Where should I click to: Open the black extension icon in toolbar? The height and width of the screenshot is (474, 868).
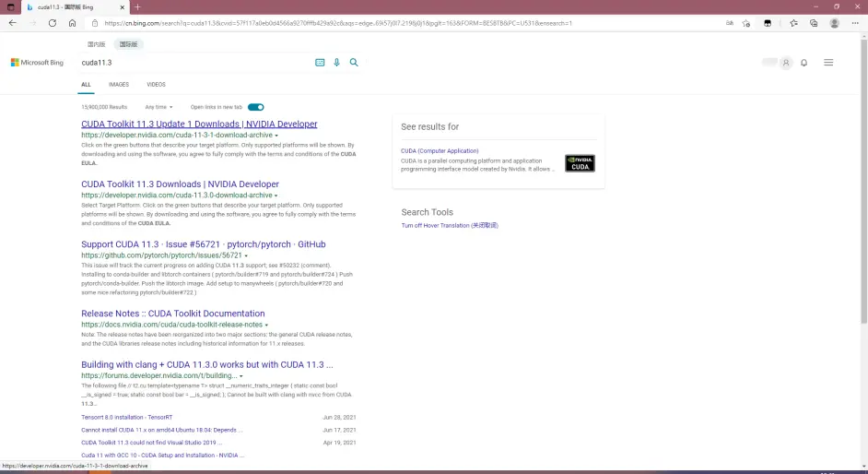(x=768, y=23)
